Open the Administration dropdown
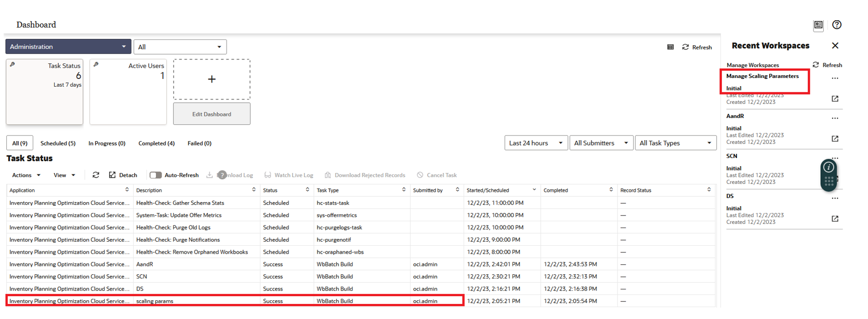 [68, 47]
